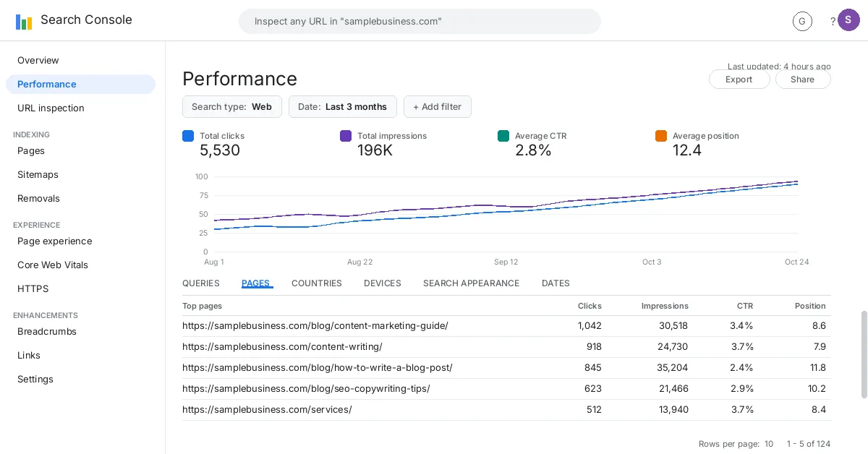Click the 2.9% CTR cell
The height and width of the screenshot is (454, 868).
742,389
